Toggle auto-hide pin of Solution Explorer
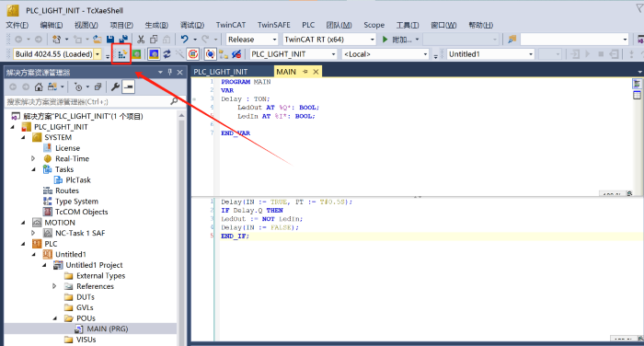 pyautogui.click(x=170, y=73)
